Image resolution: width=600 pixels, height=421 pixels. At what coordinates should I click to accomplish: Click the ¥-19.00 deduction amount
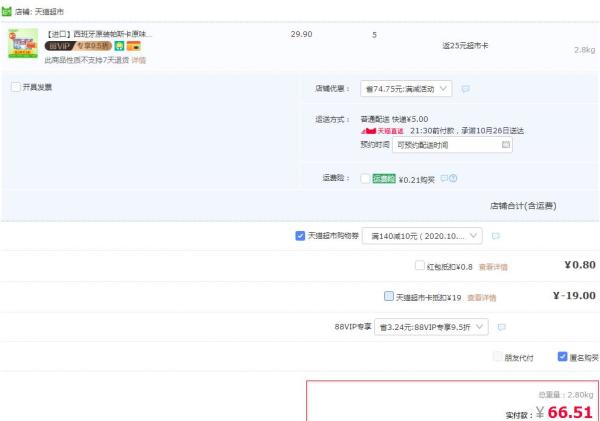coord(574,295)
